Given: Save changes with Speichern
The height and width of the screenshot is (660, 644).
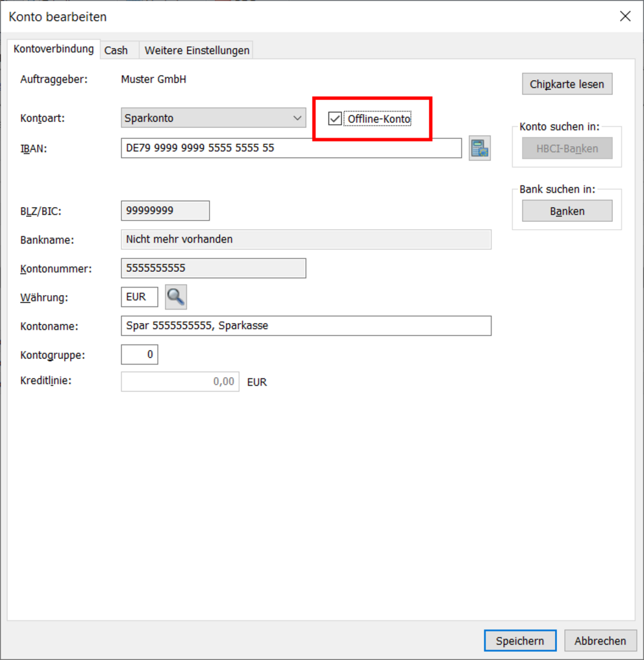Looking at the screenshot, I should [519, 641].
